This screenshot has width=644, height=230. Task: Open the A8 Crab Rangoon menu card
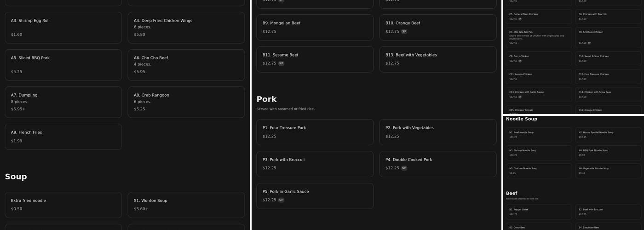click(x=186, y=102)
